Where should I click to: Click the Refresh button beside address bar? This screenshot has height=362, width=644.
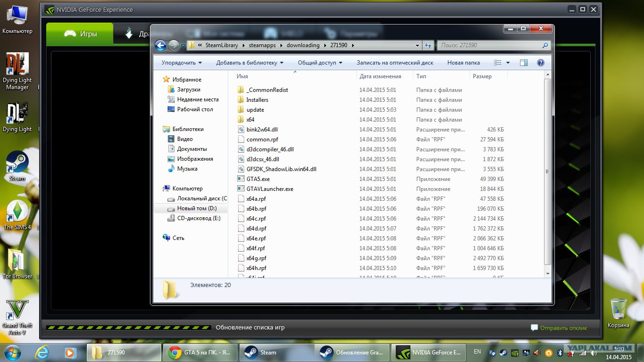[x=428, y=45]
